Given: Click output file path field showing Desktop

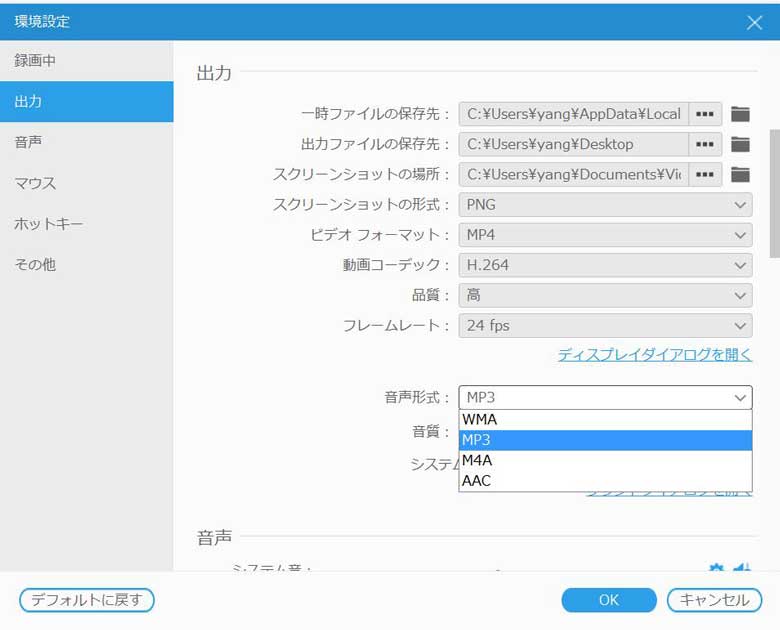Looking at the screenshot, I should click(574, 144).
